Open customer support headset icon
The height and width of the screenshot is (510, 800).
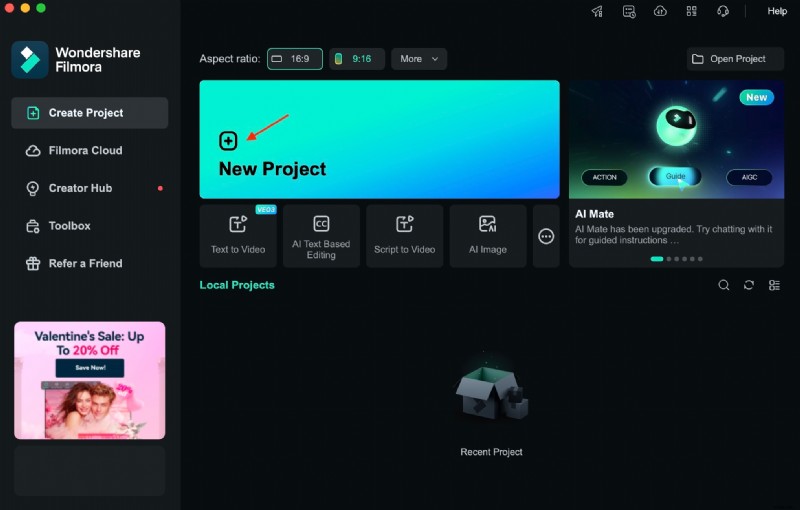(724, 11)
